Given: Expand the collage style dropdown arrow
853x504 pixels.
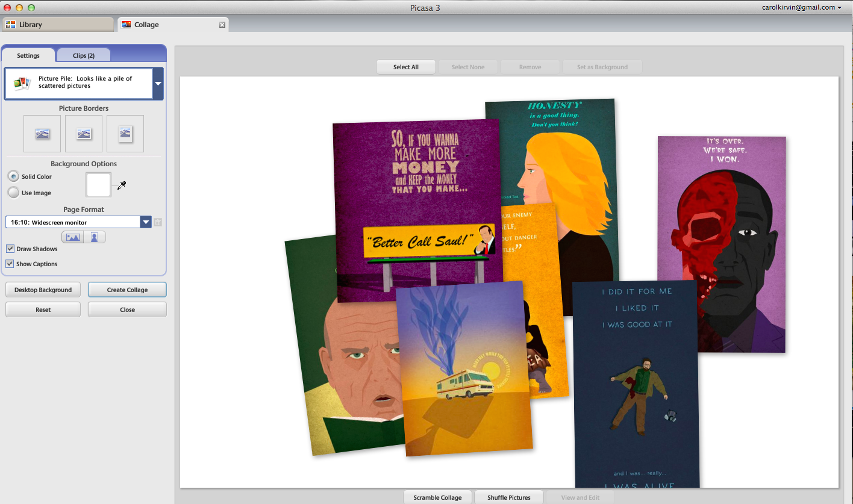Looking at the screenshot, I should tap(158, 84).
